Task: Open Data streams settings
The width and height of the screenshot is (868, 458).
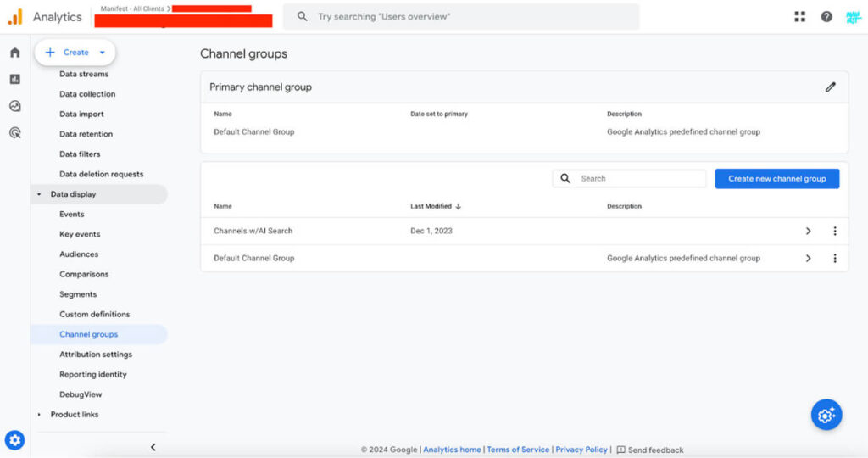Action: [84, 74]
